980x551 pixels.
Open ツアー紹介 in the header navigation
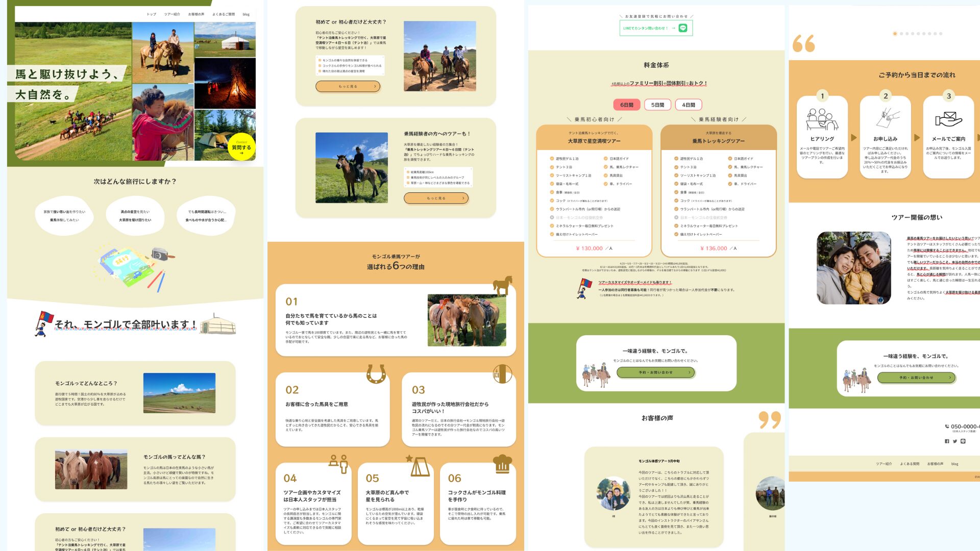click(172, 14)
